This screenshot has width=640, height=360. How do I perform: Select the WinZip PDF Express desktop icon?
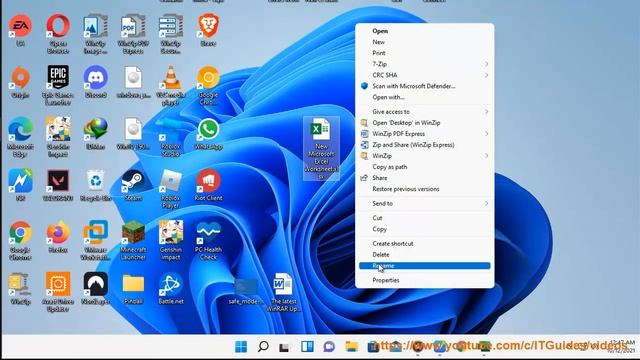133,33
